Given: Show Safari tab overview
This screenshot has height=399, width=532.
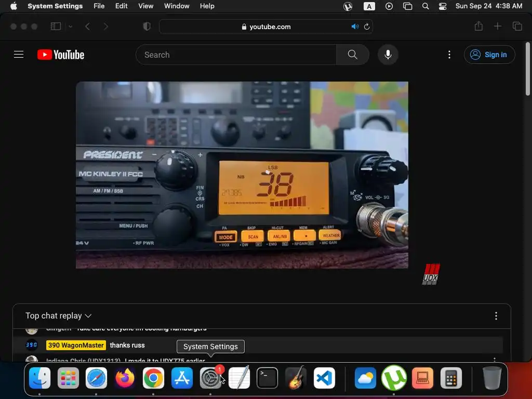Looking at the screenshot, I should pos(517,26).
